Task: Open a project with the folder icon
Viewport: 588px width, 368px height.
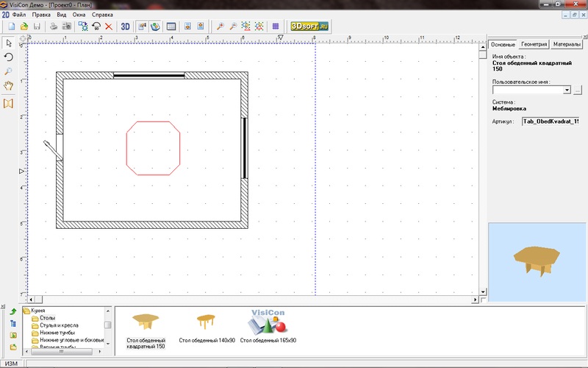Action: pos(24,26)
